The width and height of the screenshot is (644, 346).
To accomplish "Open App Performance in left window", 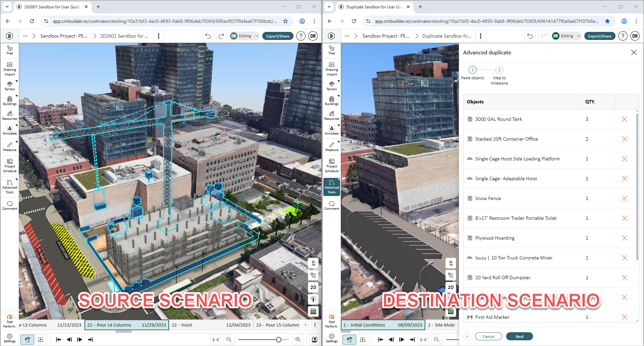I will (x=10, y=321).
